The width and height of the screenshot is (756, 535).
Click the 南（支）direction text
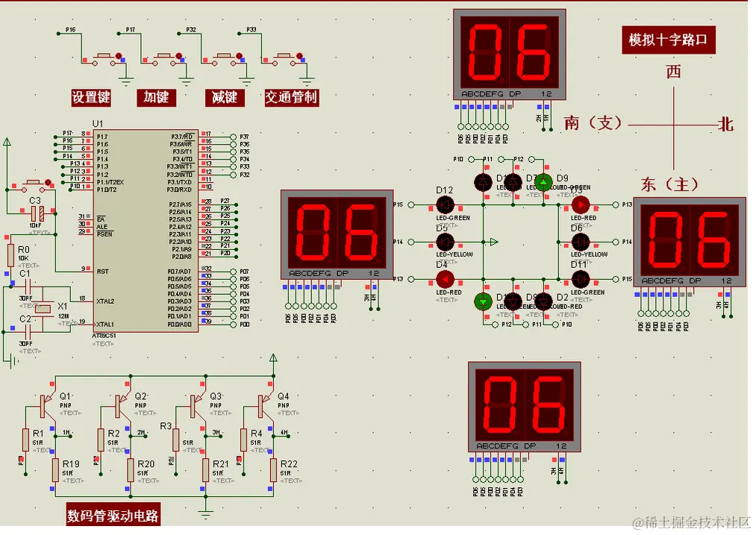point(593,123)
